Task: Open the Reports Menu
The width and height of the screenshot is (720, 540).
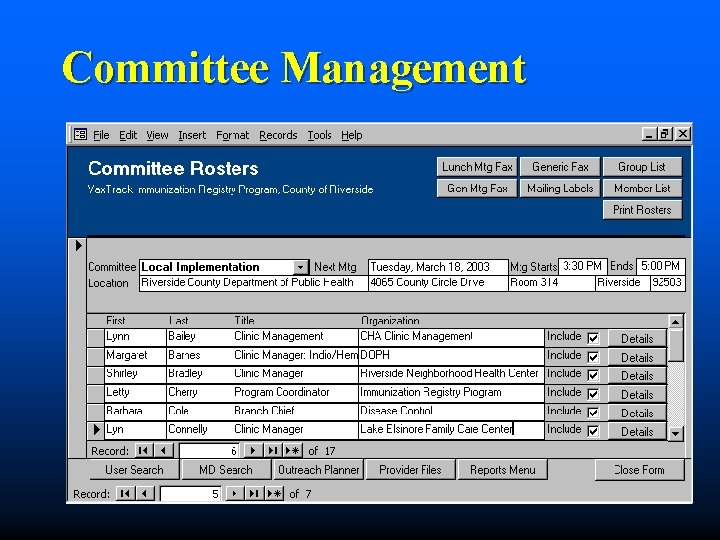Action: point(503,470)
